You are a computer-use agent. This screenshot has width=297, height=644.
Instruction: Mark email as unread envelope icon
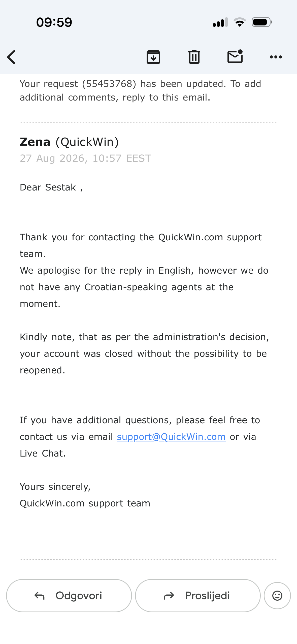pos(235,56)
